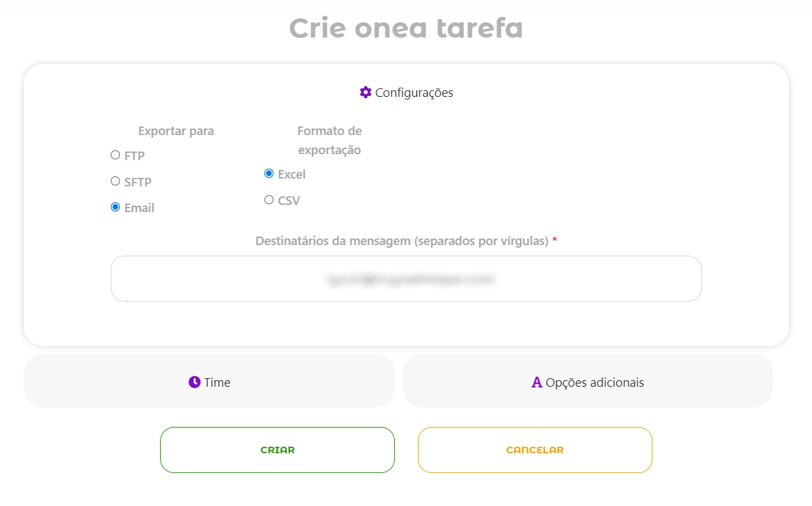Image resolution: width=812 pixels, height=506 pixels.
Task: Pick the Excel export format radio
Action: [x=269, y=174]
